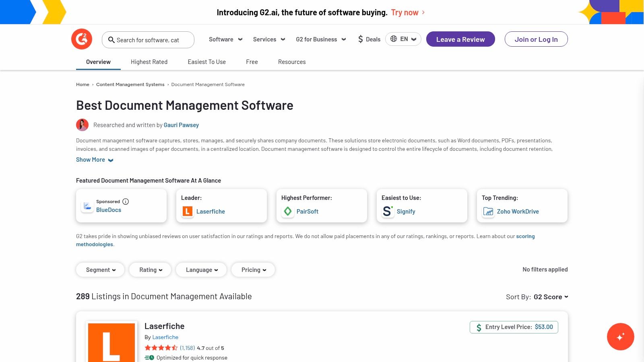Click the G2 logo

pyautogui.click(x=81, y=39)
